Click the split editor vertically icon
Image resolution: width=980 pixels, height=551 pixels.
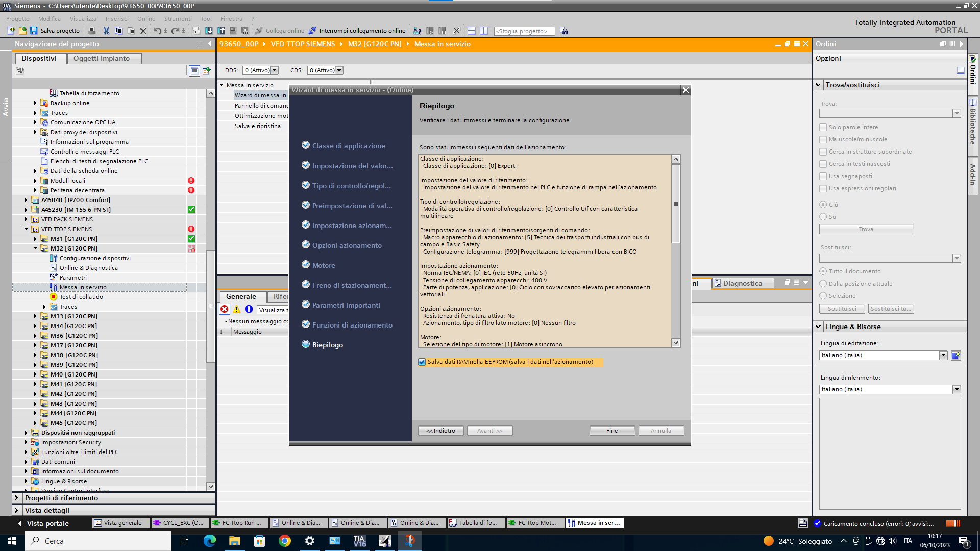pyautogui.click(x=483, y=31)
